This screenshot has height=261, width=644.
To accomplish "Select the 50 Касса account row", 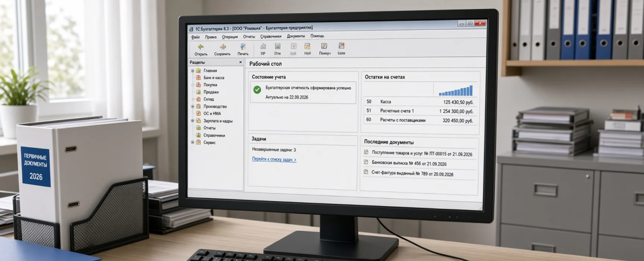I will pos(419,102).
